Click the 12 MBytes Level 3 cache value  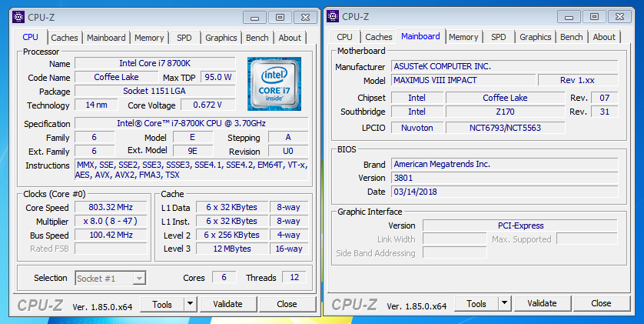click(232, 249)
